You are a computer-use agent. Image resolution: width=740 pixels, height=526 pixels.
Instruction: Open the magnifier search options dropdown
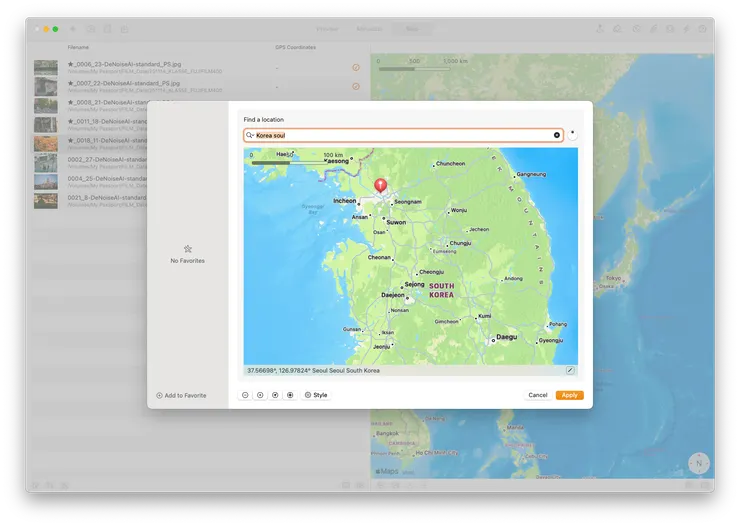click(250, 135)
